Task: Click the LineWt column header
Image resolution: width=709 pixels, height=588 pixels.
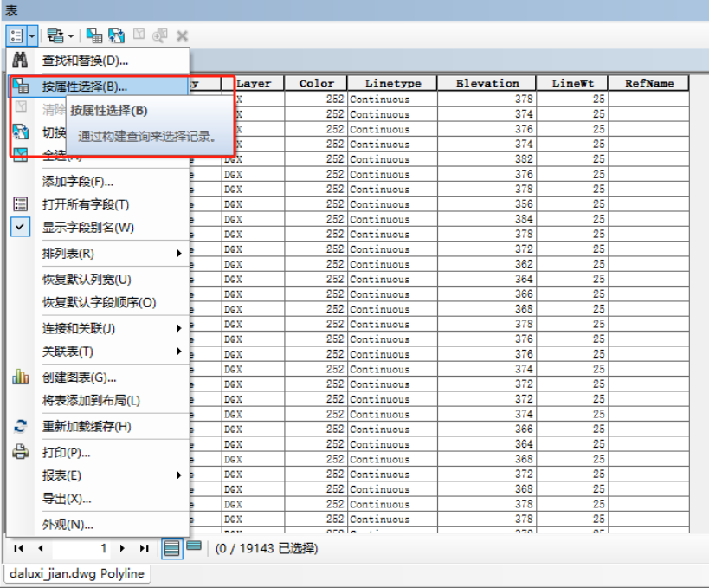Action: coord(572,83)
